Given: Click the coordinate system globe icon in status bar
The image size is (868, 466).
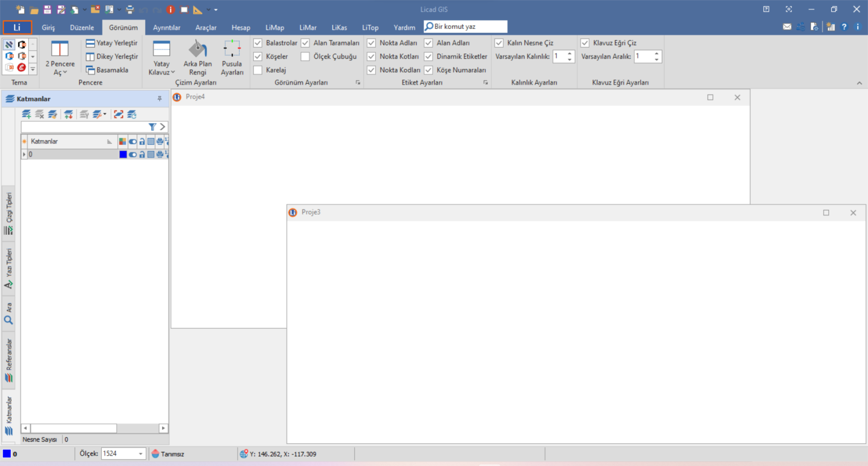Looking at the screenshot, I should [244, 454].
